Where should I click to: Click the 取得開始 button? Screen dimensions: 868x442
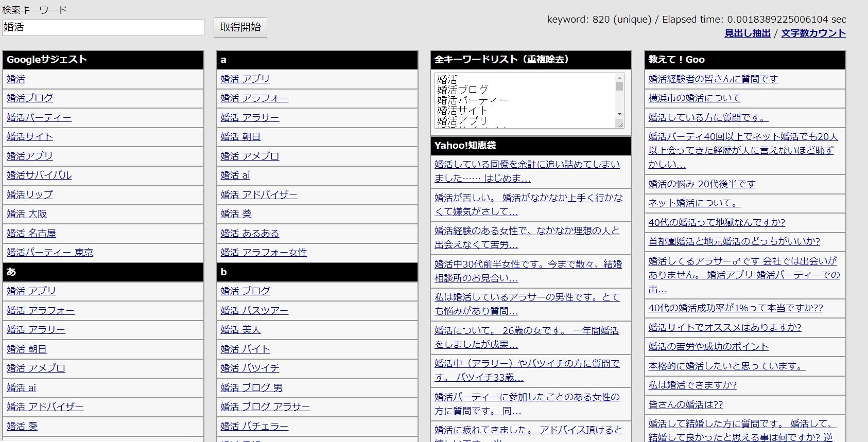pyautogui.click(x=240, y=27)
